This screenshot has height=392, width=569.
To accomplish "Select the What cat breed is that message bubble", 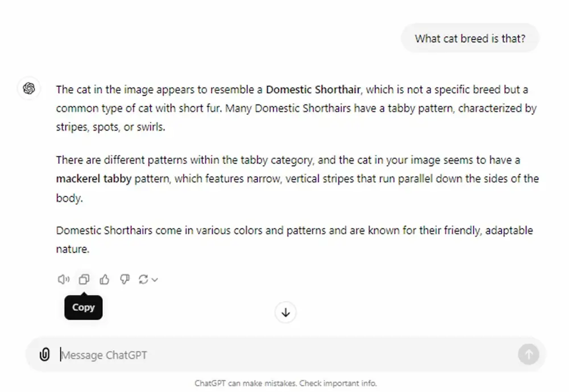I will point(470,38).
